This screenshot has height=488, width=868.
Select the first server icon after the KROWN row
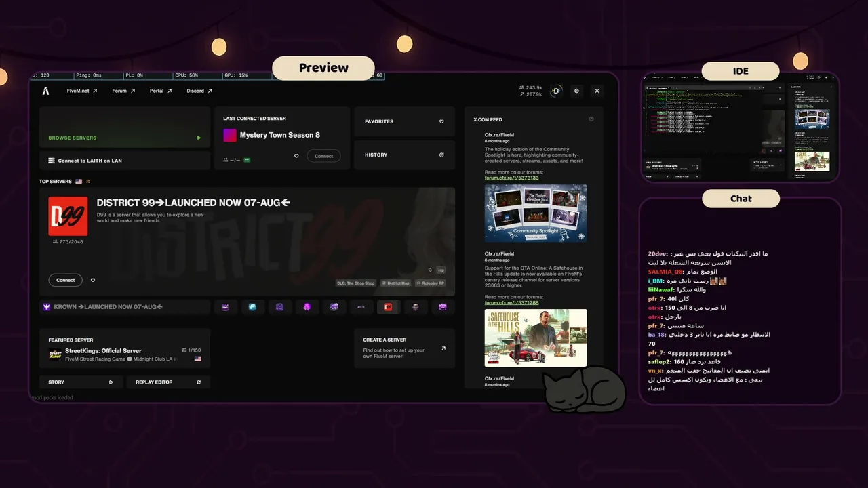point(225,307)
